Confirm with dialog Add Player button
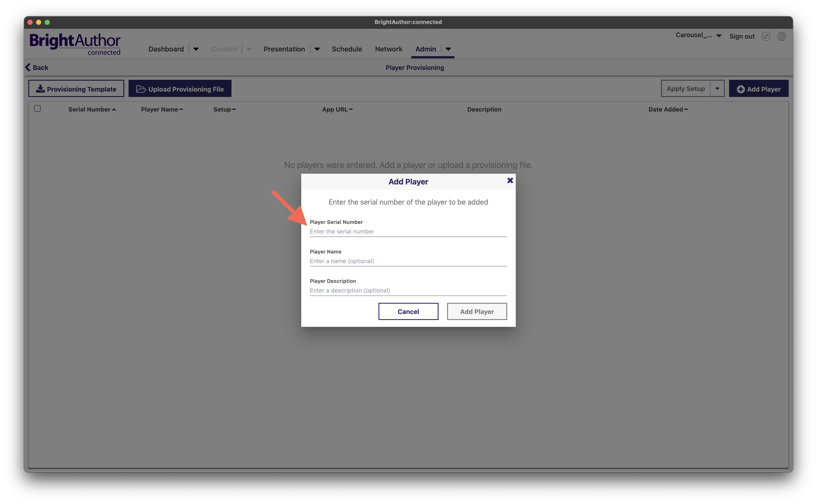Screen dimensions: 817x504 point(477,311)
